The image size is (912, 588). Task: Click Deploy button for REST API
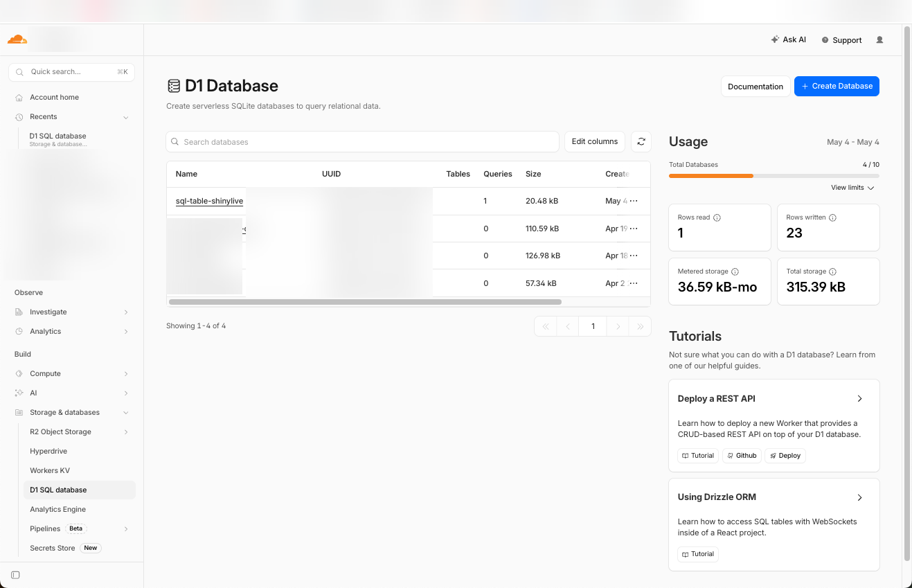coord(785,456)
